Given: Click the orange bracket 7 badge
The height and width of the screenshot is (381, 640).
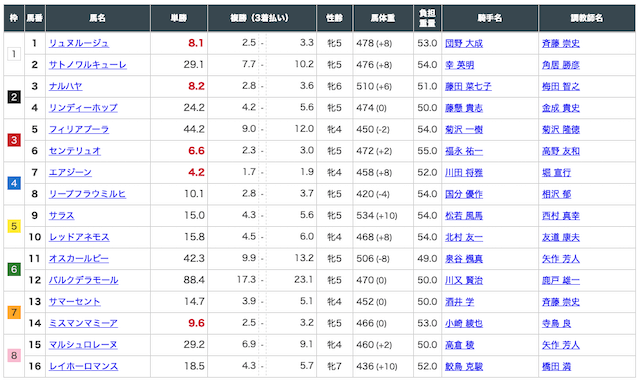Looking at the screenshot, I should (x=14, y=312).
